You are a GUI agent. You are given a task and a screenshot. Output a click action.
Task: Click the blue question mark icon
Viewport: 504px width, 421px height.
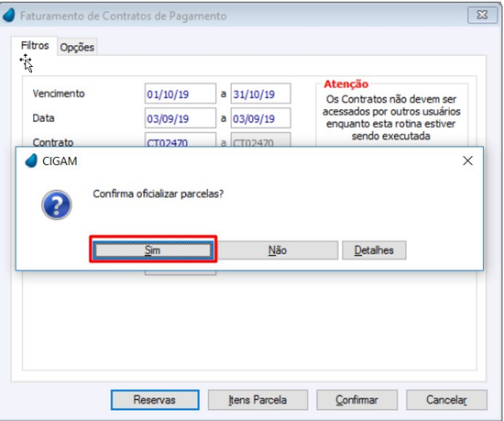[x=57, y=205]
